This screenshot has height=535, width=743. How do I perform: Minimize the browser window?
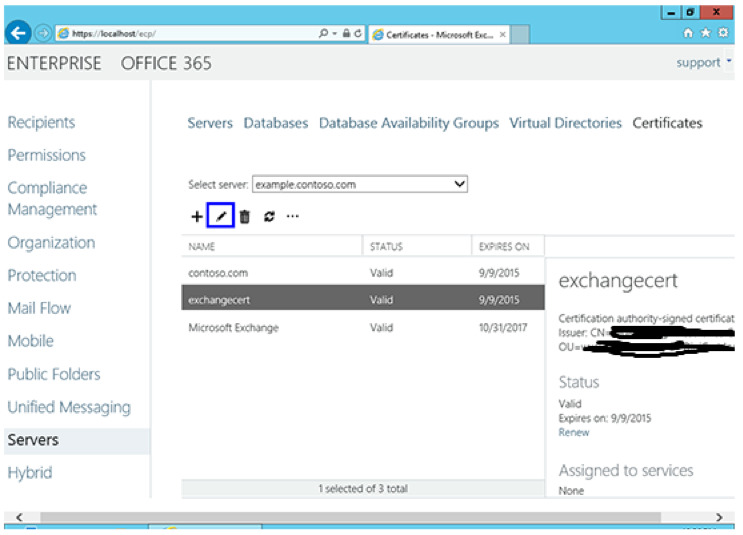[x=671, y=13]
